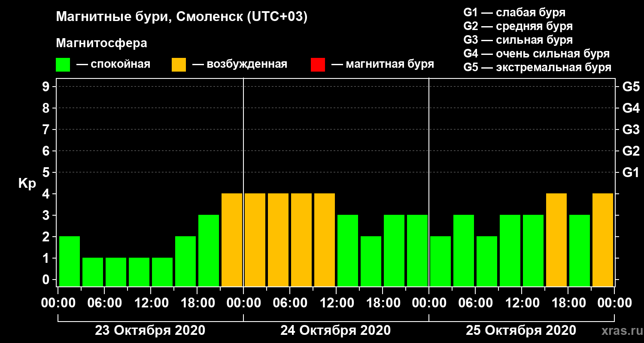The image size is (644, 343).
Task: Click the 'G4 — очень сильная буря' legend line
Action: 537,54
